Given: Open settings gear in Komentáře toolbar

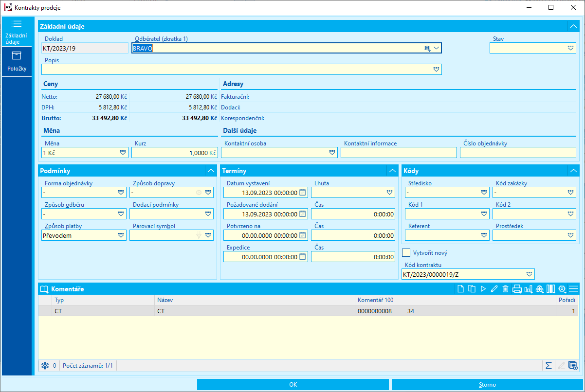Looking at the screenshot, I should [x=562, y=289].
